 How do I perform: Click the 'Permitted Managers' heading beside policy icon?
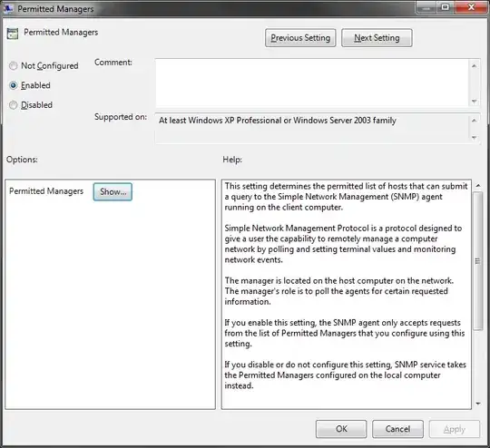point(61,32)
